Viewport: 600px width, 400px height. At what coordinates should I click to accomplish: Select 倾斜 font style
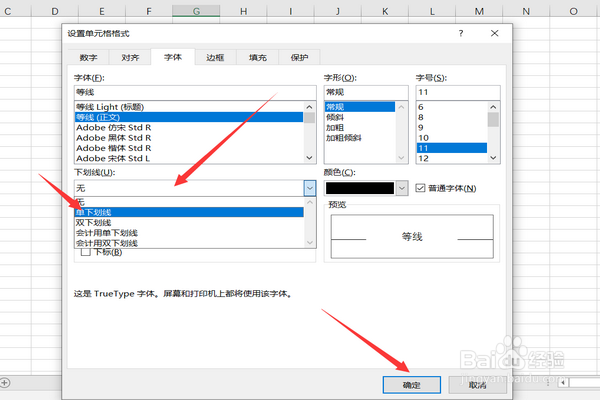360,117
